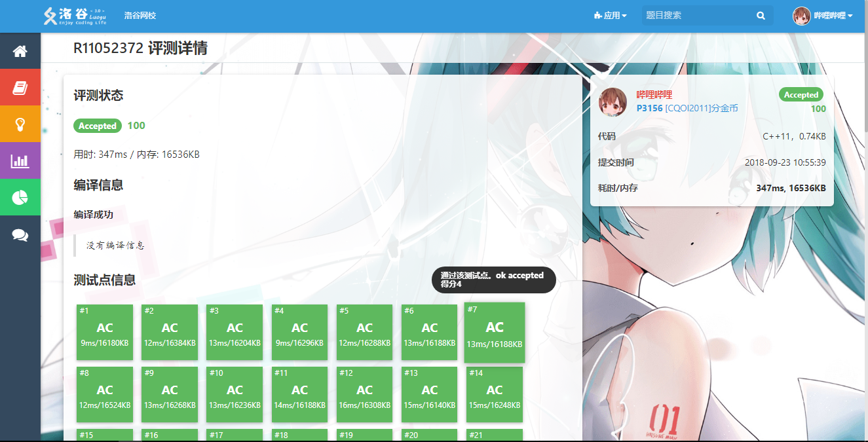Click the Luogu logo in header
Screen dimensions: 868x442
(75, 16)
